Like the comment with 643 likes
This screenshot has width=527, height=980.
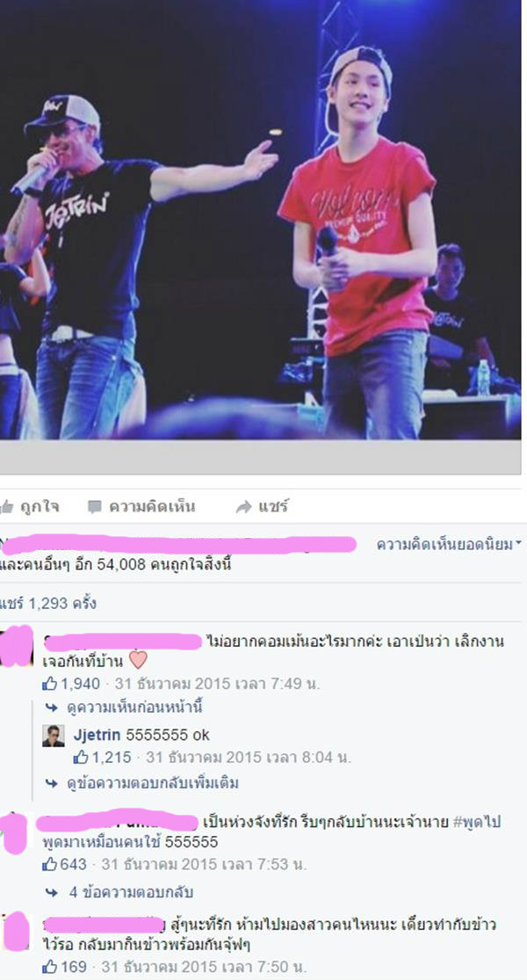(x=50, y=865)
